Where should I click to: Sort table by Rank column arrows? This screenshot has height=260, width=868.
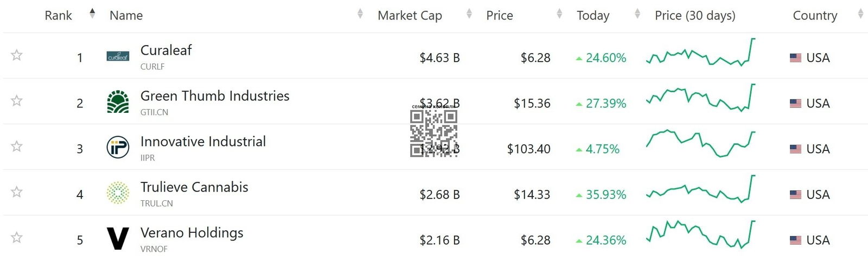coord(92,14)
